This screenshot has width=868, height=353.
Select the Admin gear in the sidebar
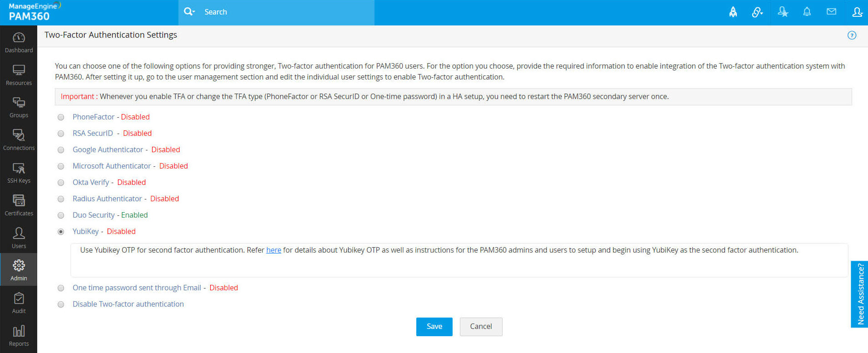click(x=19, y=270)
